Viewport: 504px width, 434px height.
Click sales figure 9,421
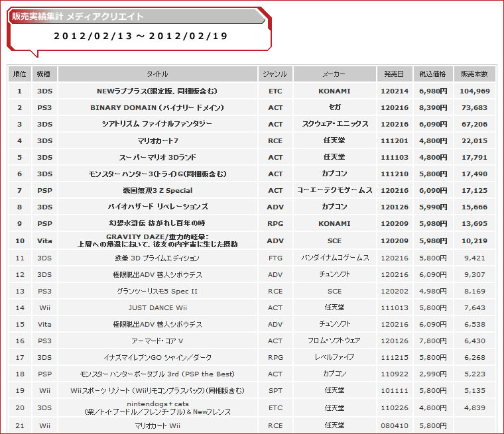pyautogui.click(x=474, y=258)
